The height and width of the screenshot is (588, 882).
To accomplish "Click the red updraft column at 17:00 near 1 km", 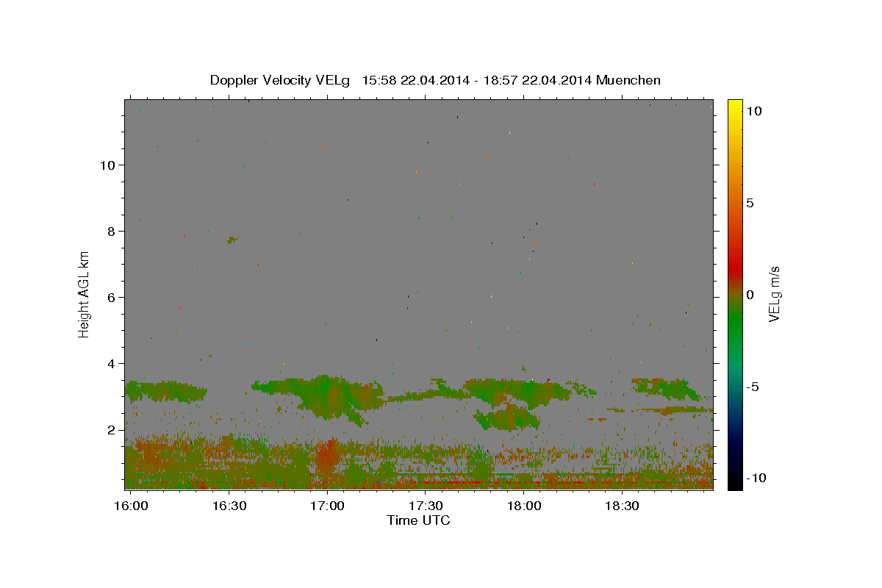I will coord(326,458).
